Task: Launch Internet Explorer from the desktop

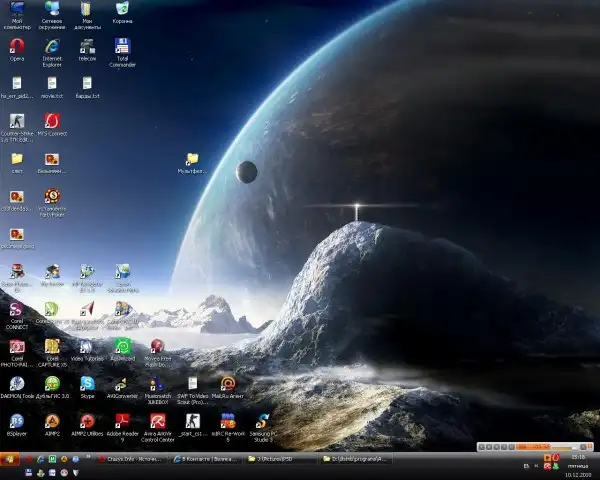Action: coord(52,47)
